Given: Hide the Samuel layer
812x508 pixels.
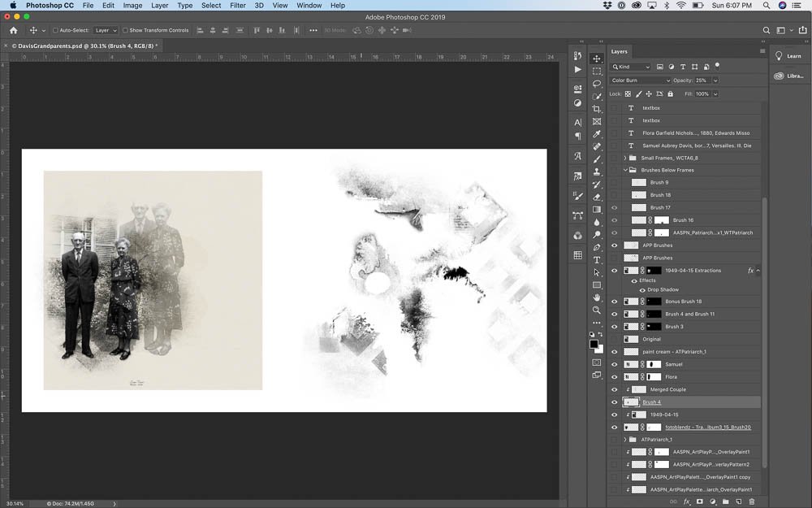Looking at the screenshot, I should [615, 364].
